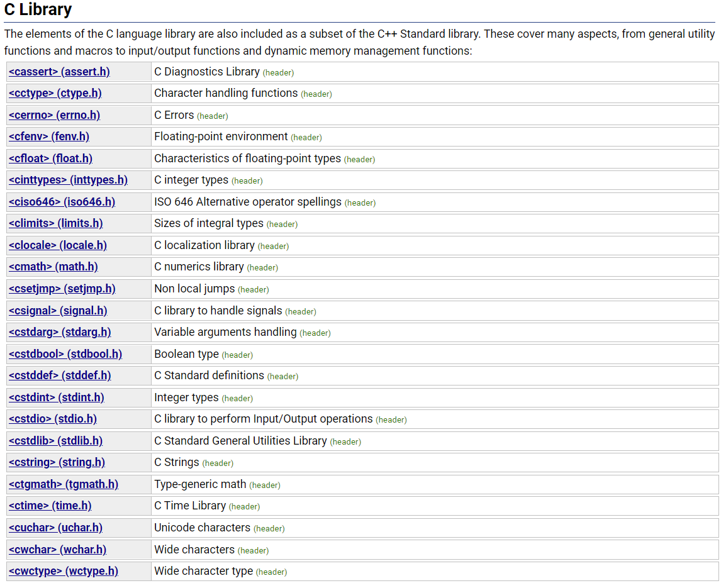Image resolution: width=726 pixels, height=588 pixels.
Task: Open the <csignal> (signal.h) link
Action: pyautogui.click(x=58, y=310)
